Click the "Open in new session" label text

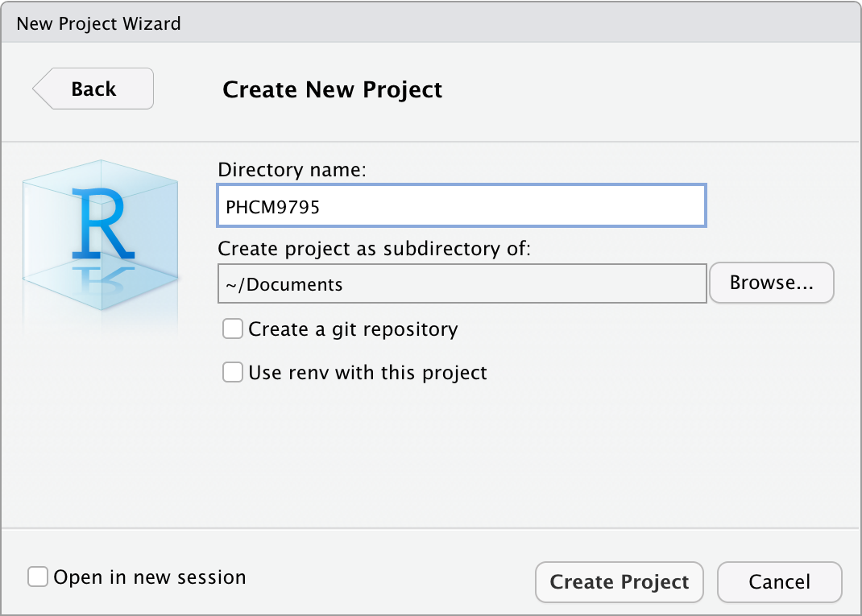click(149, 577)
